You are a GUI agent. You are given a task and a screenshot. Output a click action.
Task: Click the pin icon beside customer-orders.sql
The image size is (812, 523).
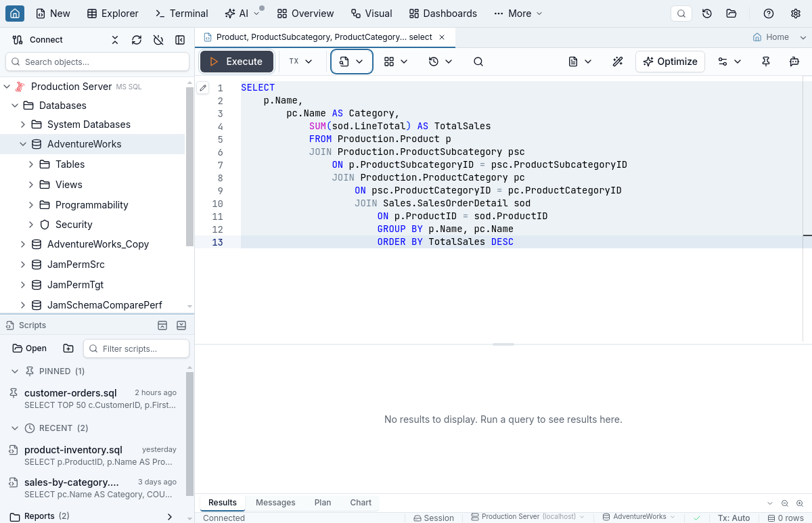[14, 393]
